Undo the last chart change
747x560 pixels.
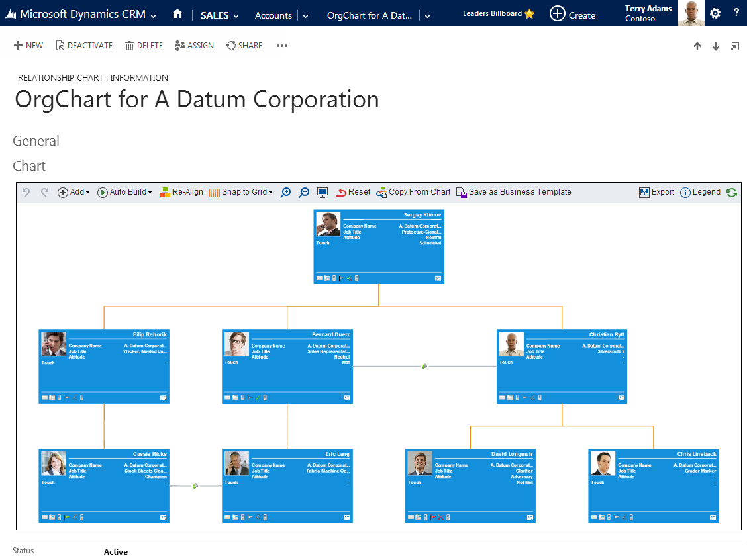point(26,192)
